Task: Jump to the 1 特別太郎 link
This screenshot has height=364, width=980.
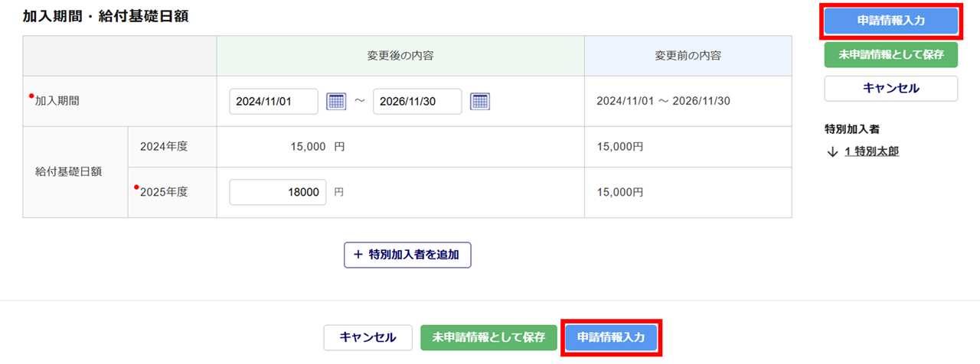Action: 871,151
